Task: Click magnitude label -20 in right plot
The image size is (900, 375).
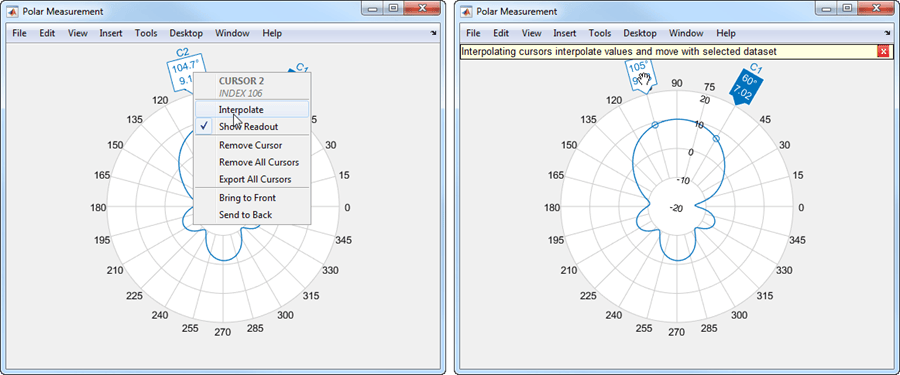Action: [676, 208]
